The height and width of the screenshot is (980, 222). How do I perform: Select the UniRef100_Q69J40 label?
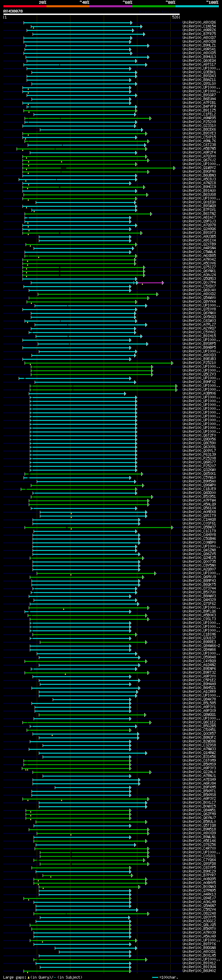click(199, 290)
